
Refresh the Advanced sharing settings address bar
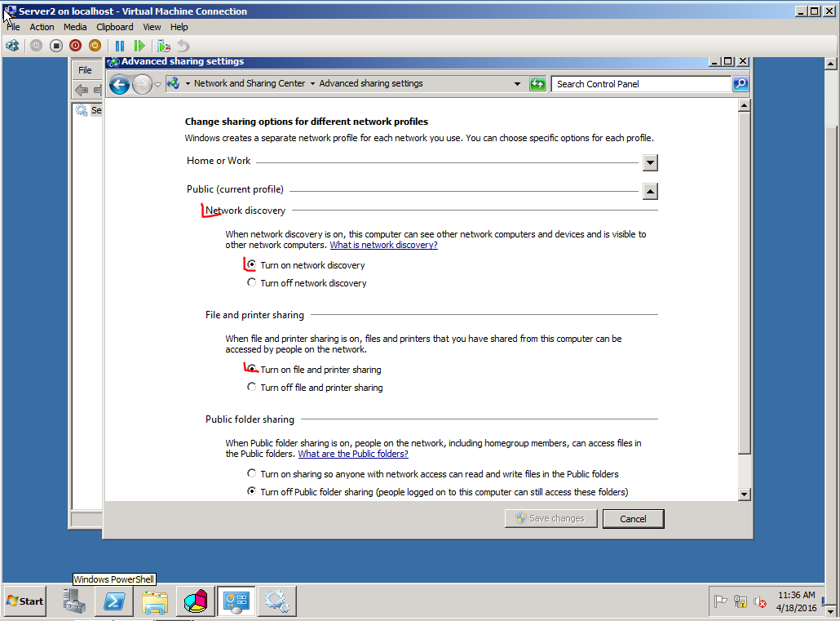click(537, 84)
